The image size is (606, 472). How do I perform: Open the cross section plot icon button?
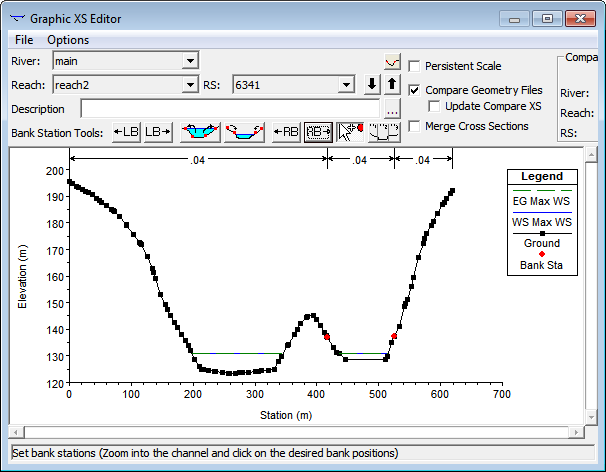coord(392,62)
